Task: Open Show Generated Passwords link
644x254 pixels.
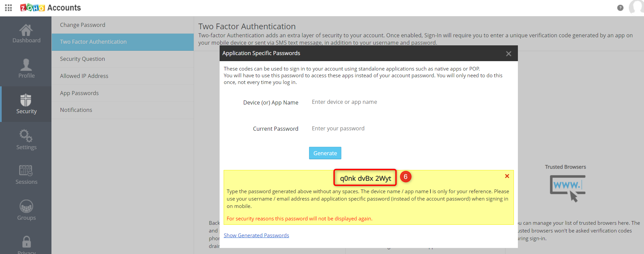Action: [256, 235]
